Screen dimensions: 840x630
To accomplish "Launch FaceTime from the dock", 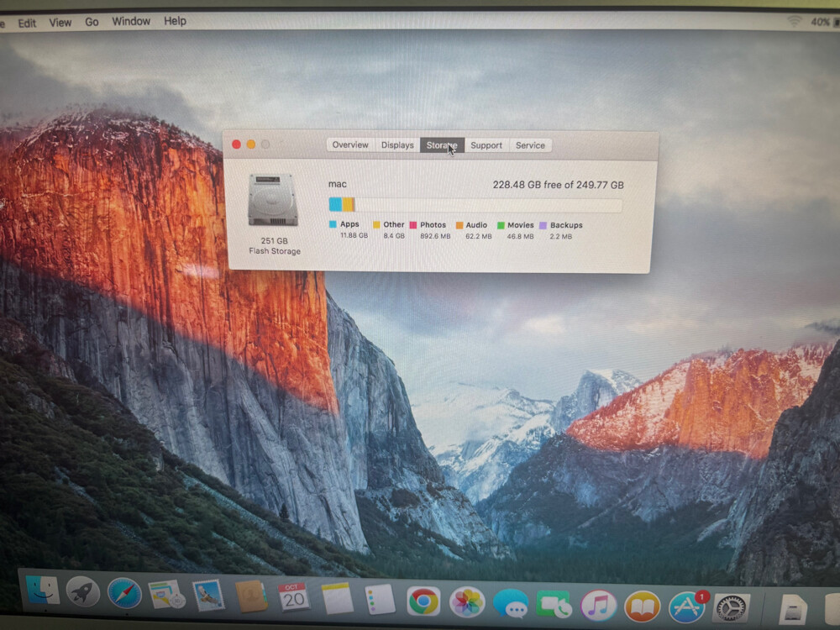I will (x=554, y=605).
